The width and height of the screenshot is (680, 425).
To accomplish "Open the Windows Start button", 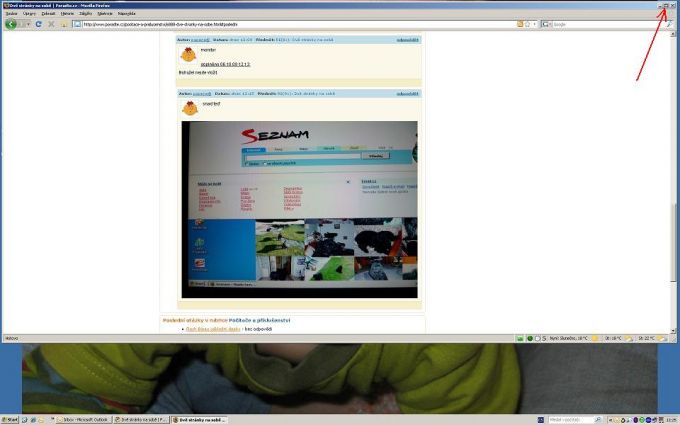I will 10,420.
